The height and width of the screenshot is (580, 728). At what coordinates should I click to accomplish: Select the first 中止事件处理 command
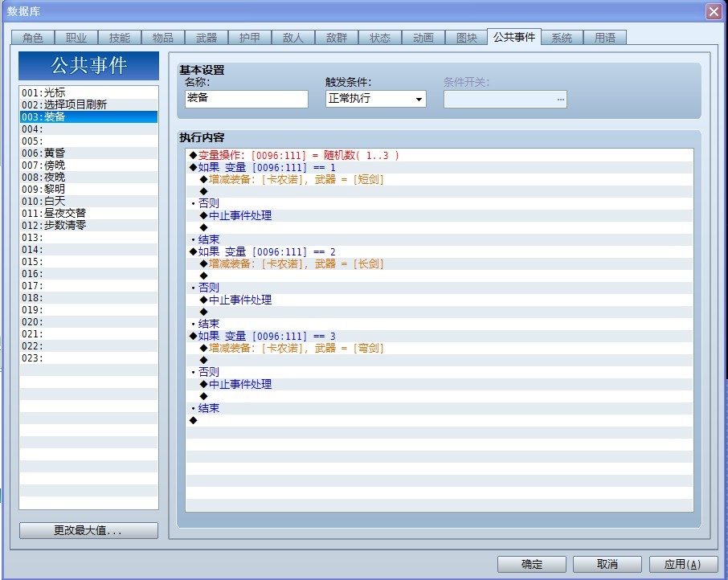440,216
